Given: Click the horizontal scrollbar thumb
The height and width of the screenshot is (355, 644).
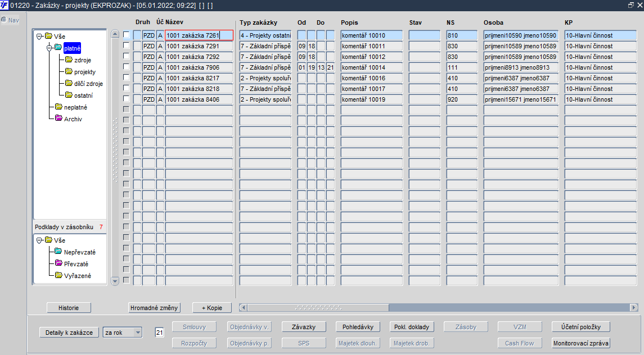Looking at the screenshot, I should click(318, 307).
